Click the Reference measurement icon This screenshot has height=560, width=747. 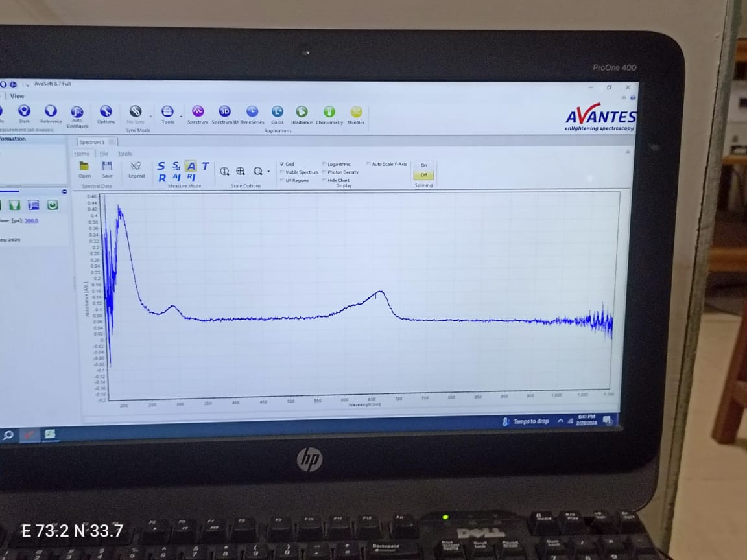coord(51,111)
